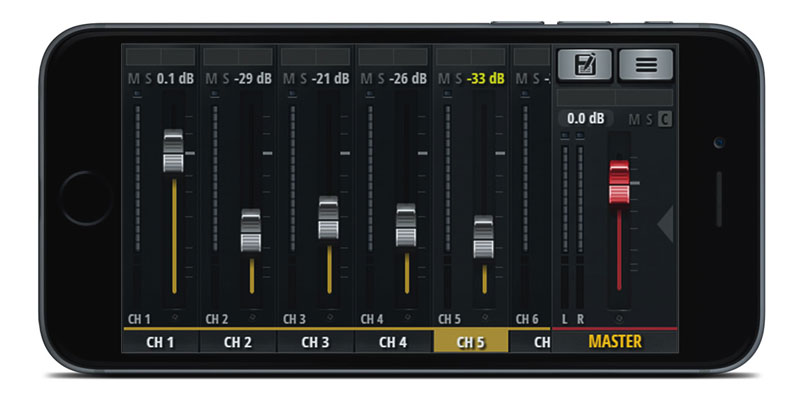Image resolution: width=800 pixels, height=401 pixels.
Task: Tap the clip indicator above CH 5 meter
Action: point(448,94)
